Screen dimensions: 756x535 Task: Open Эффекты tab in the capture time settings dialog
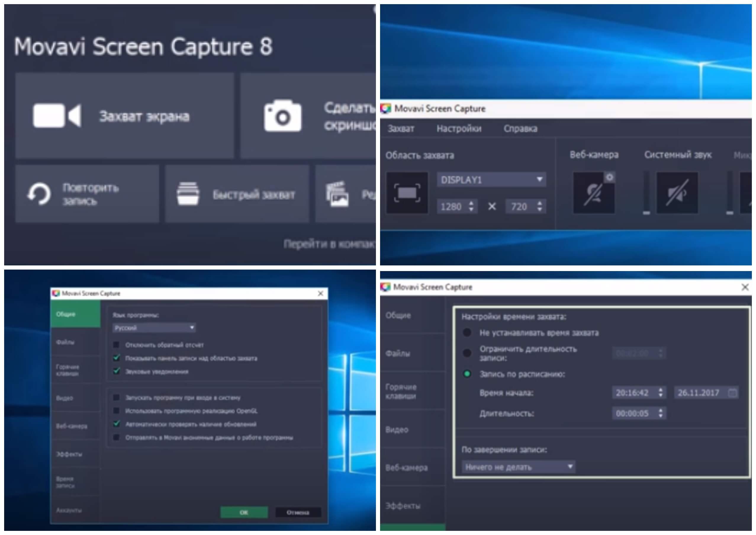[x=412, y=506]
